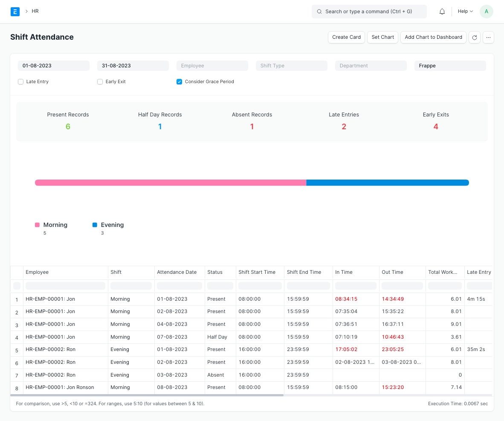Click the blue Evening legend marker
Image resolution: width=504 pixels, height=421 pixels.
[x=95, y=225]
